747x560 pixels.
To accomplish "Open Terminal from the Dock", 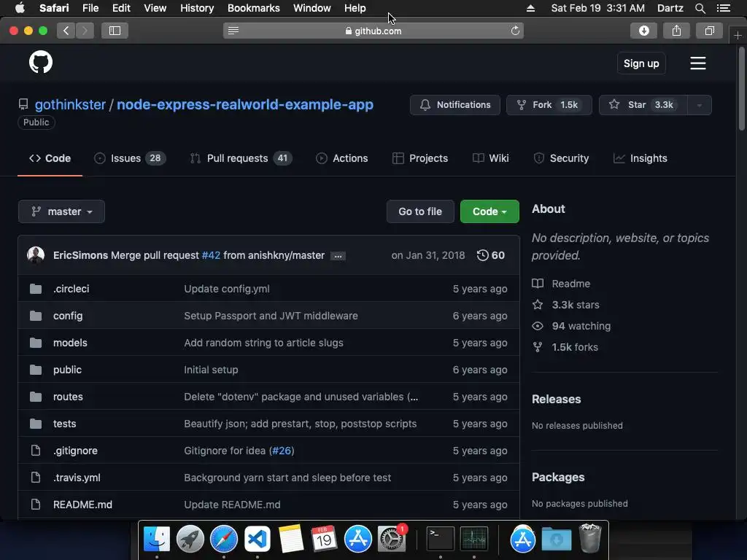I will click(x=440, y=539).
